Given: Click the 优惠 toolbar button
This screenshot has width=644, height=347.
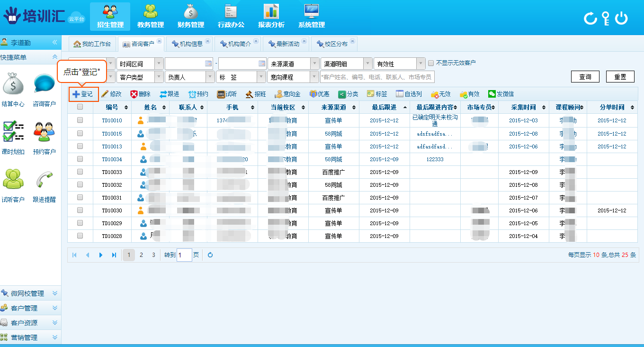Looking at the screenshot, I should tap(320, 94).
